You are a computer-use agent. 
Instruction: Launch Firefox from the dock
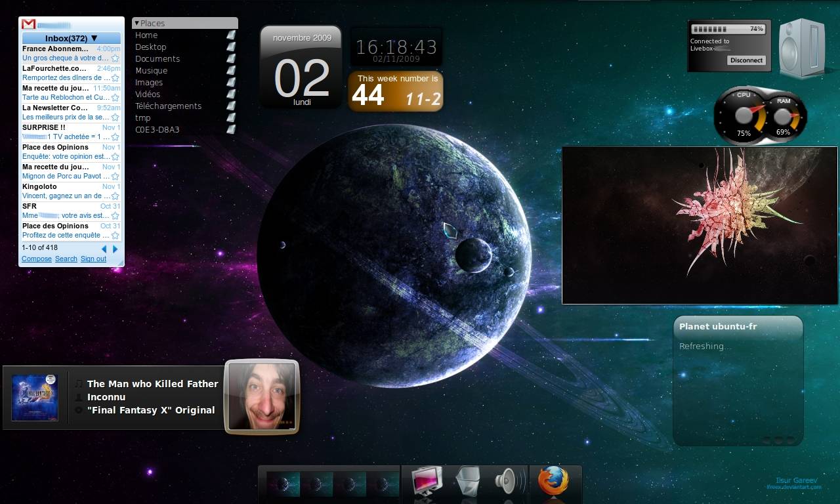553,482
